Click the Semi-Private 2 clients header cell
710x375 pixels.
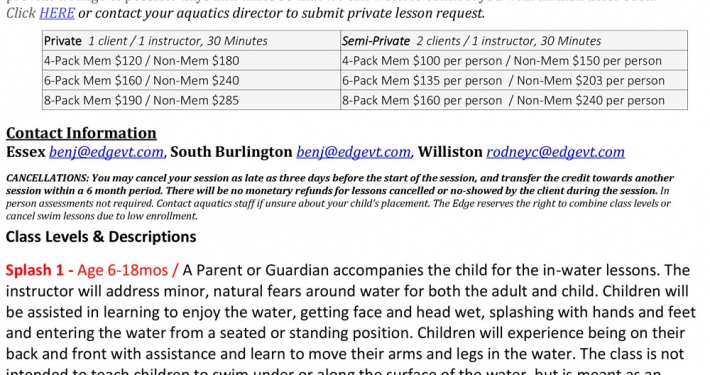coord(514,41)
